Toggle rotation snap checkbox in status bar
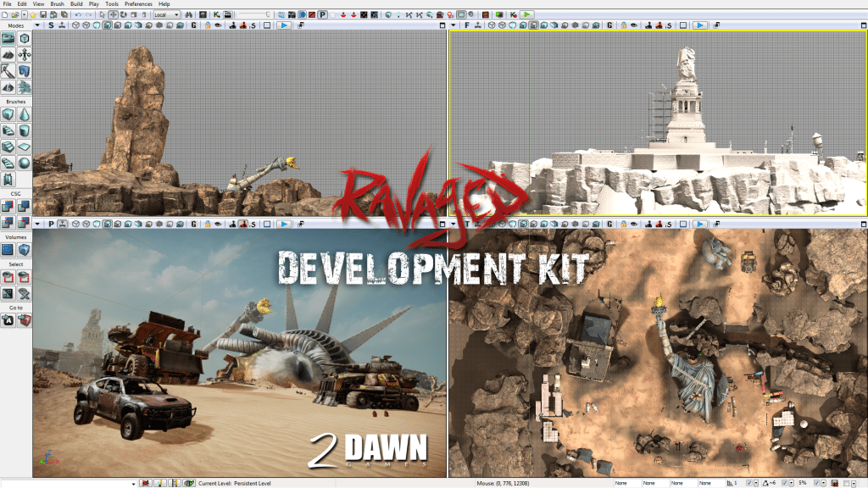This screenshot has height=488, width=868. coord(784,483)
